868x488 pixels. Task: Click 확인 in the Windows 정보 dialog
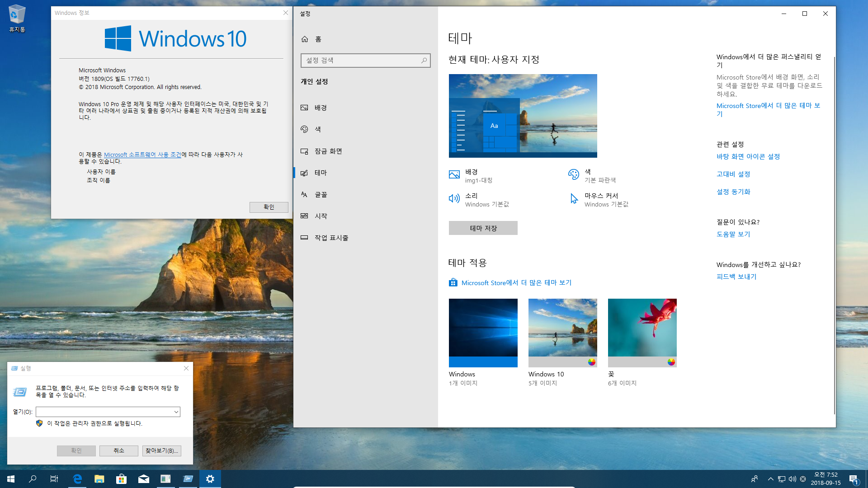269,207
